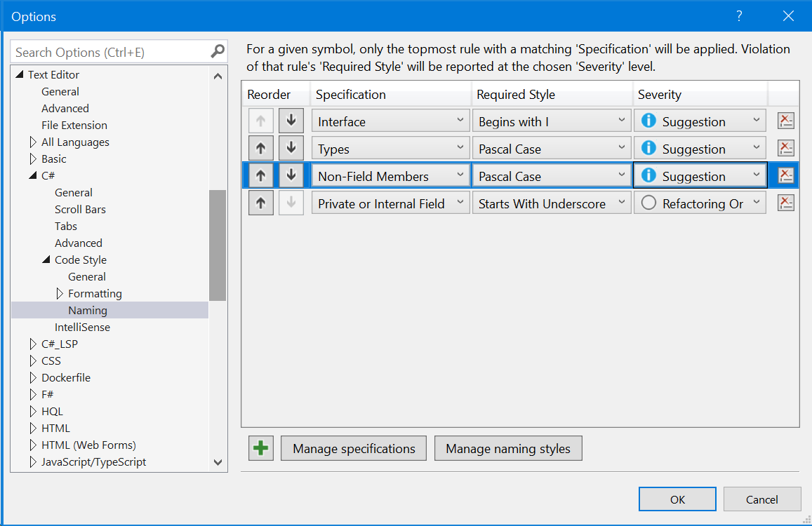Move the Interface rule down
The image size is (812, 526).
[x=291, y=121]
